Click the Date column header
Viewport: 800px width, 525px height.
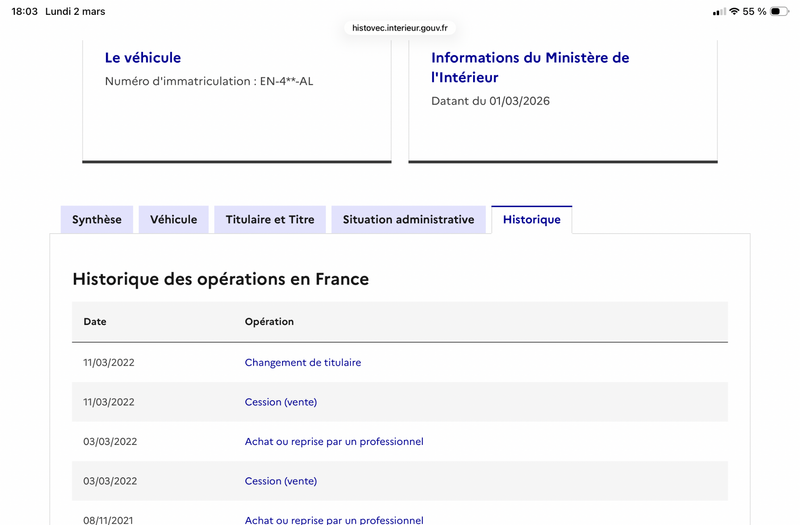95,322
